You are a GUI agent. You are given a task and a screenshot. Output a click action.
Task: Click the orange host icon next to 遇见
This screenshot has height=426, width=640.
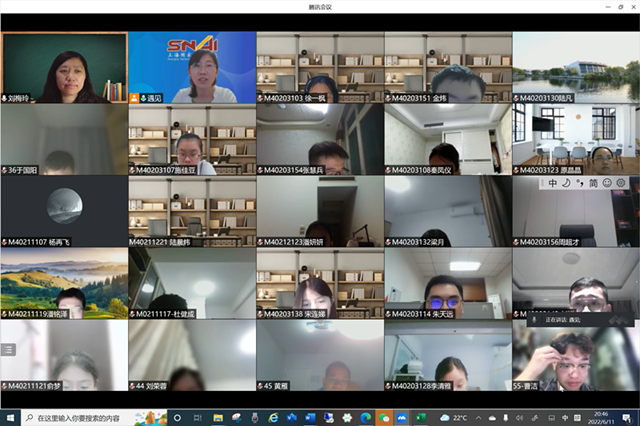pos(134,98)
